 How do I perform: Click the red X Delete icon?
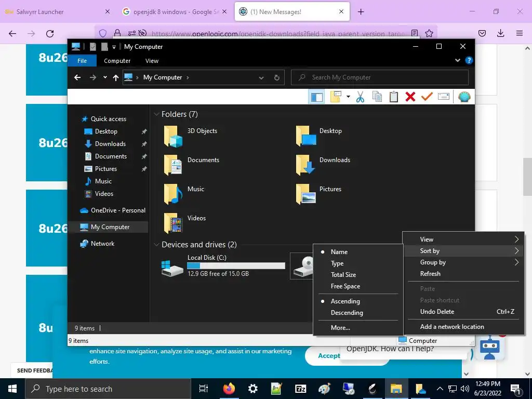click(410, 97)
